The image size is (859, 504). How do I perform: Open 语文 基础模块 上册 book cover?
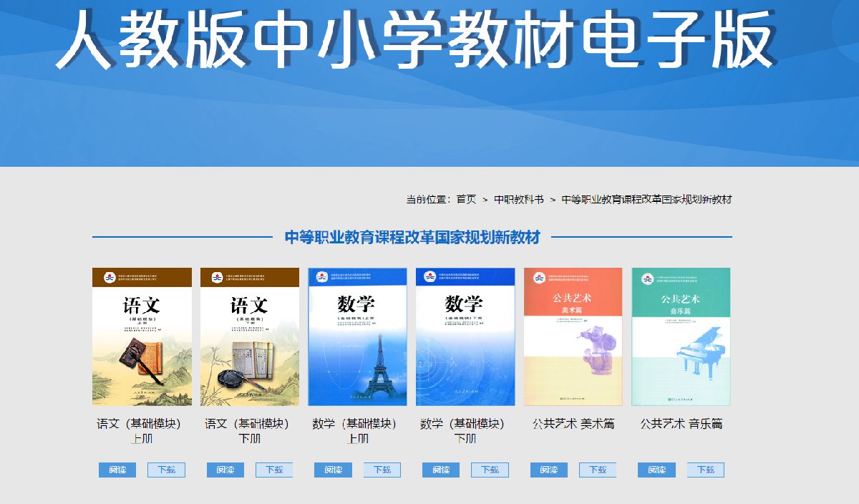tap(142, 337)
